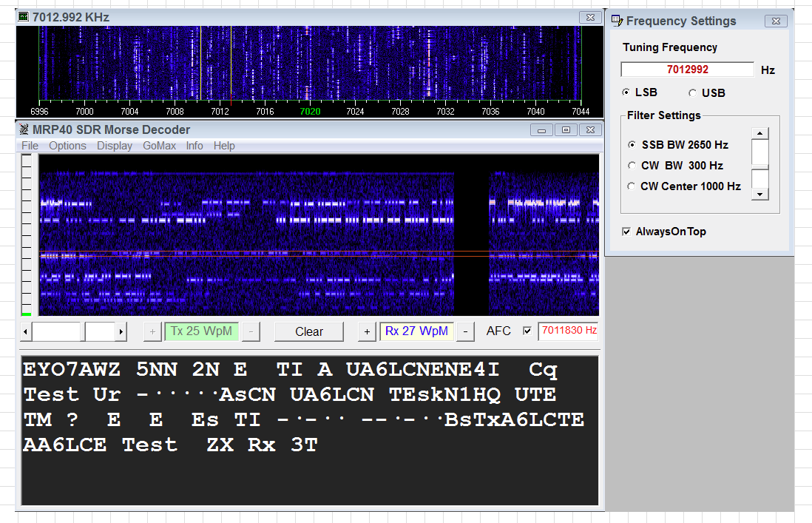Click the 7032 mark on band spectrum
812x523 pixels.
coord(445,111)
